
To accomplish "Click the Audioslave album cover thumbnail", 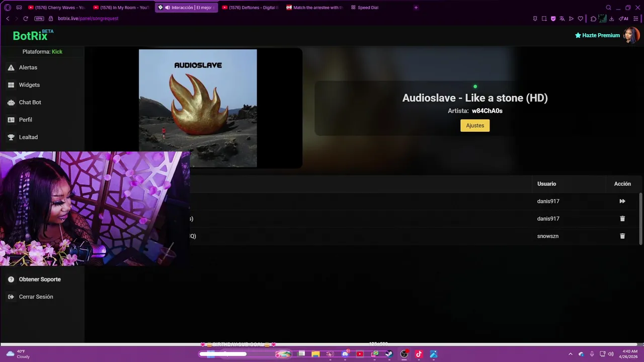I will pos(198,108).
